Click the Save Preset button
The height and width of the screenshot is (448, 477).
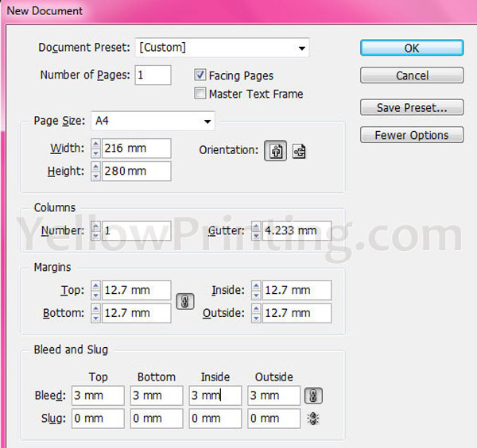[x=411, y=107]
